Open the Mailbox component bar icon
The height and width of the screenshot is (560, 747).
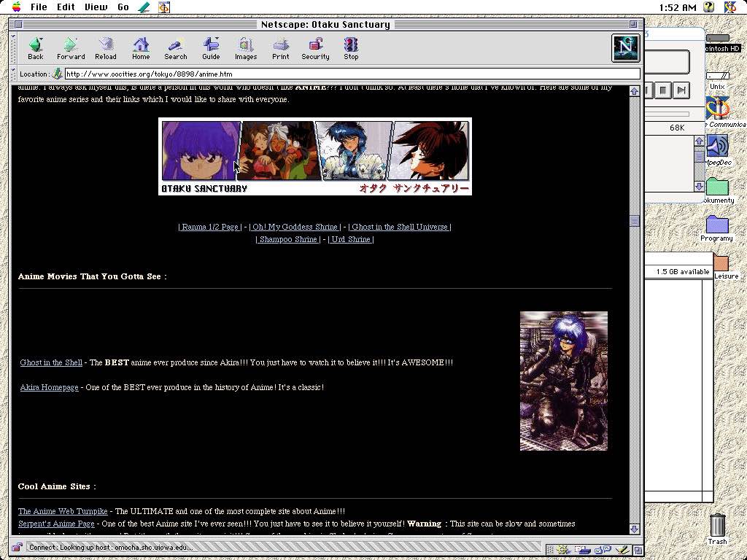pos(583,550)
